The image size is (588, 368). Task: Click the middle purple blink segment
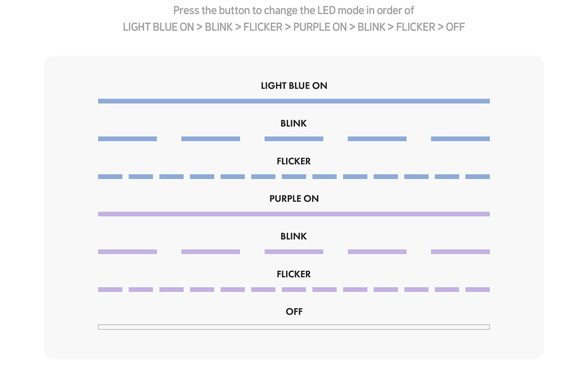294,252
